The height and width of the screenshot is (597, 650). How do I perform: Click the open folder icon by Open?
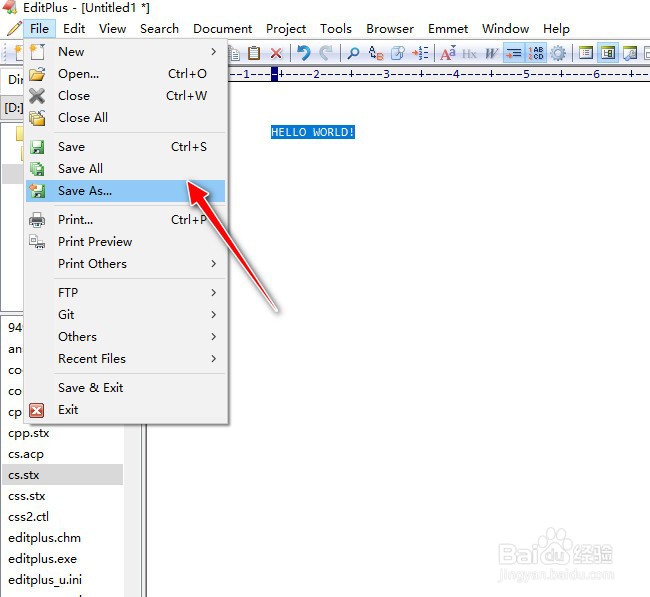(x=37, y=74)
